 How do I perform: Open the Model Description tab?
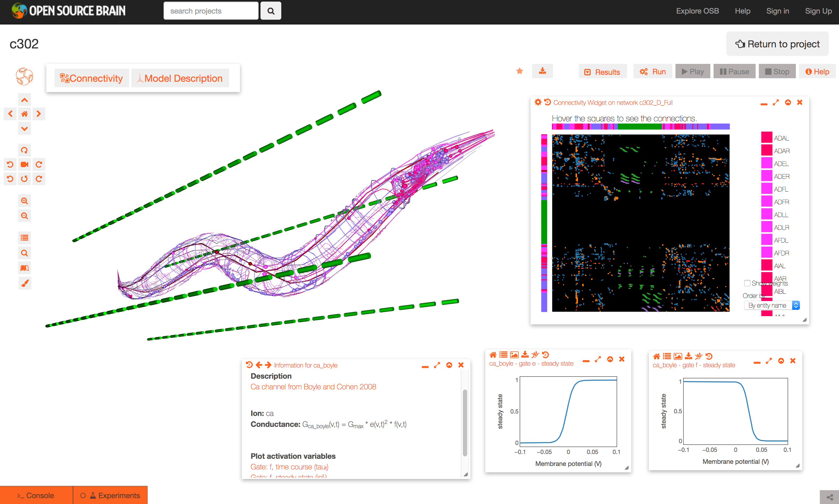click(180, 79)
